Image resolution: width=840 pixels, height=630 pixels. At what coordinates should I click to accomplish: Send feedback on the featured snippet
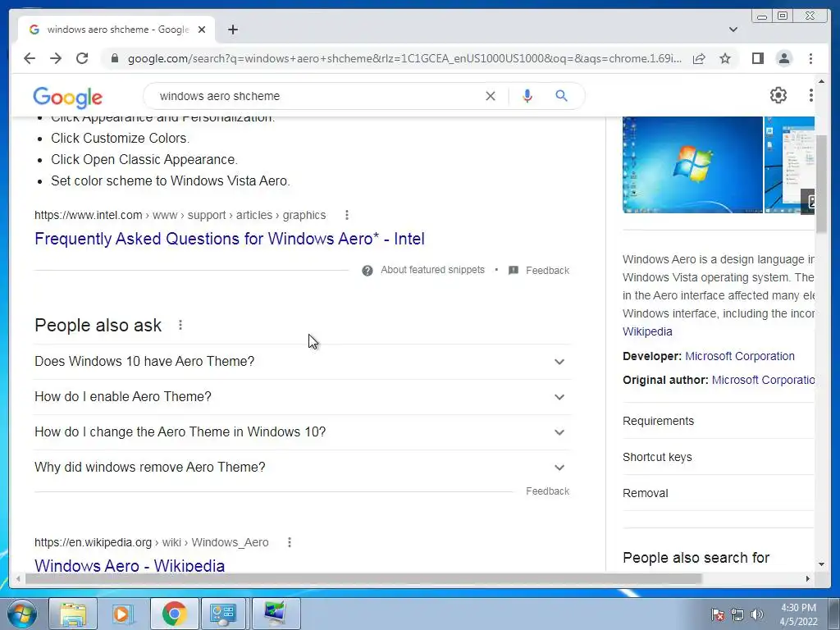(x=539, y=271)
